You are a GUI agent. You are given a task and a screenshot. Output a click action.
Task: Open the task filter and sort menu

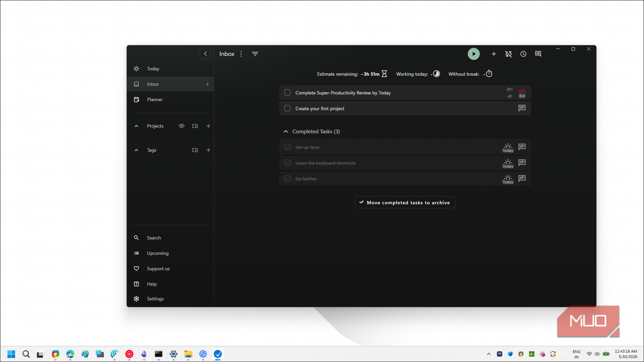(x=255, y=54)
